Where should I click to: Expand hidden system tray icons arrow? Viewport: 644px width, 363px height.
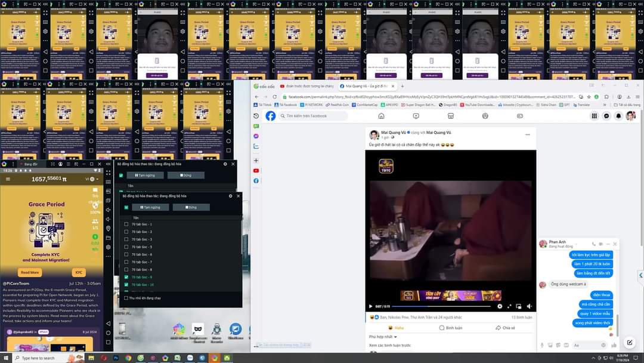point(593,358)
